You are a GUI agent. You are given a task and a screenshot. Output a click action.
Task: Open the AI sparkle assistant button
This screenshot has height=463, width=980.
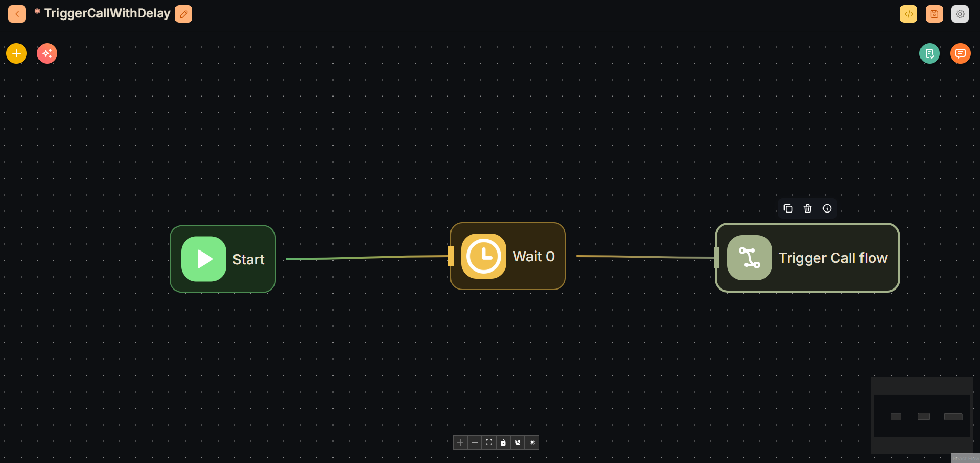pyautogui.click(x=47, y=53)
